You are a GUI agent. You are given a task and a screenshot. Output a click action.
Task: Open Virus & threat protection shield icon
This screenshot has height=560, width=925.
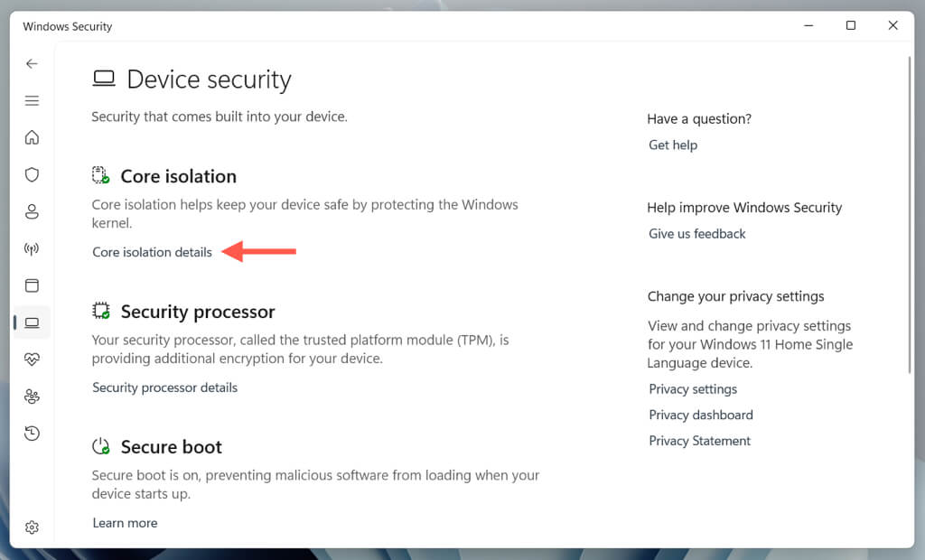[x=32, y=174]
